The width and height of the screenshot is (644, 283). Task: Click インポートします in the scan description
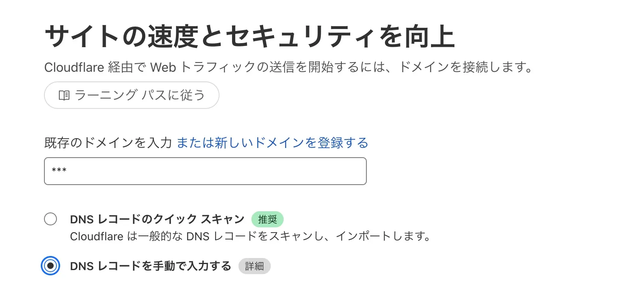coord(383,236)
